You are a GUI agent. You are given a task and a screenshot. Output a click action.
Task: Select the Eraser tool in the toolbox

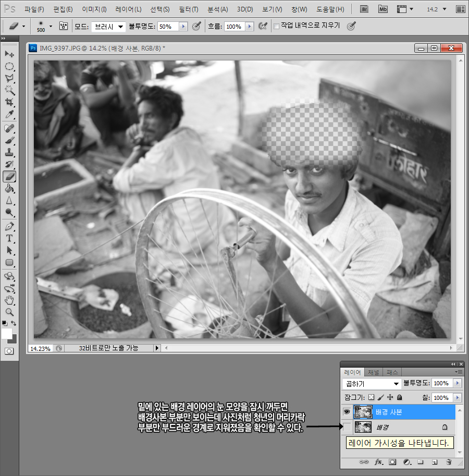coord(9,176)
